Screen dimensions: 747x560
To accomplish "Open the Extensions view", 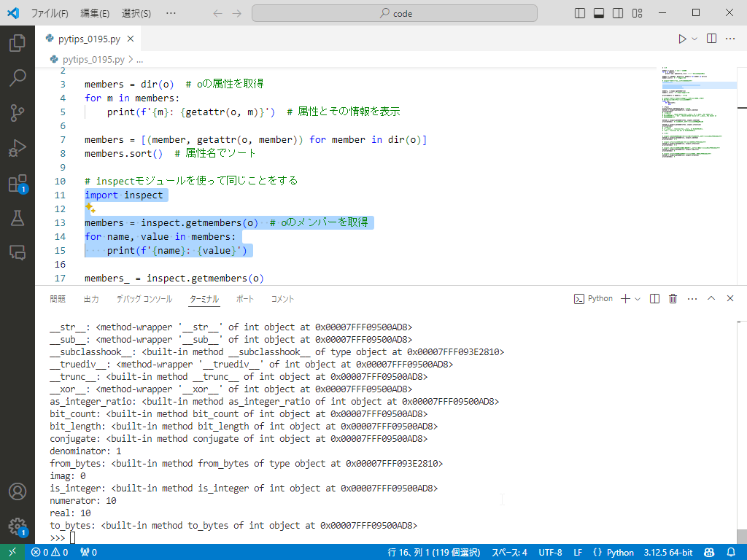I will 18,182.
